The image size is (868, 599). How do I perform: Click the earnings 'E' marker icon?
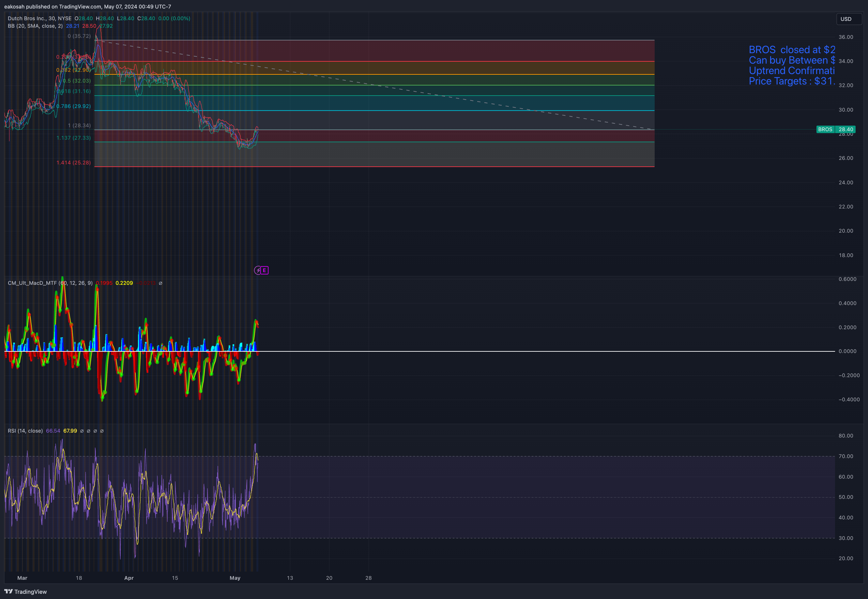[x=265, y=270]
